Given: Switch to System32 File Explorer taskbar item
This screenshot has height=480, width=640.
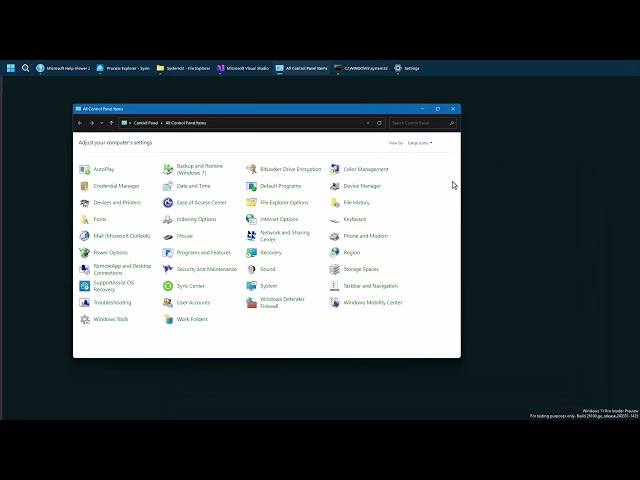Looking at the screenshot, I should coord(183,68).
